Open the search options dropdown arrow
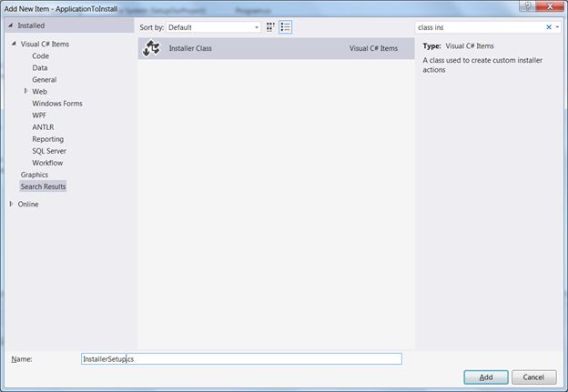This screenshot has height=392, width=568. tap(557, 27)
